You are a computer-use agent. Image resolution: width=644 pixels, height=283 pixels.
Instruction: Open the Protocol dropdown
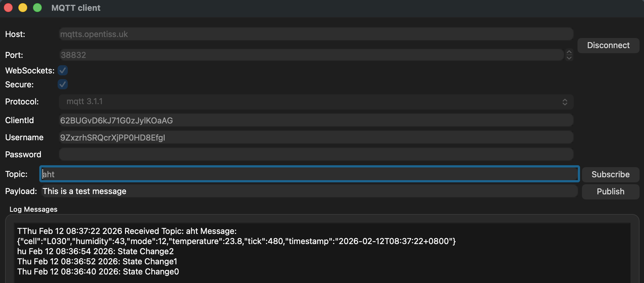pyautogui.click(x=316, y=102)
